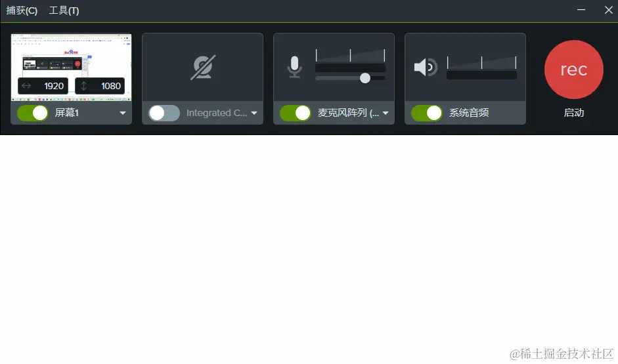Click the red rec button to start recording

pos(573,70)
